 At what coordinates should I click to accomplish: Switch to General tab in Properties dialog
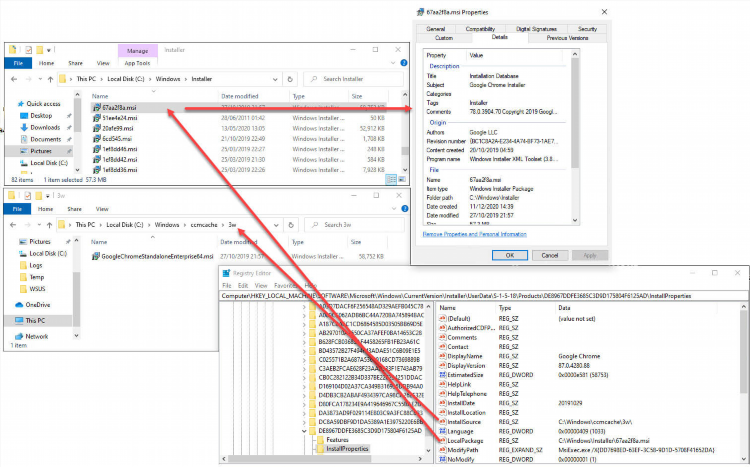click(x=436, y=29)
